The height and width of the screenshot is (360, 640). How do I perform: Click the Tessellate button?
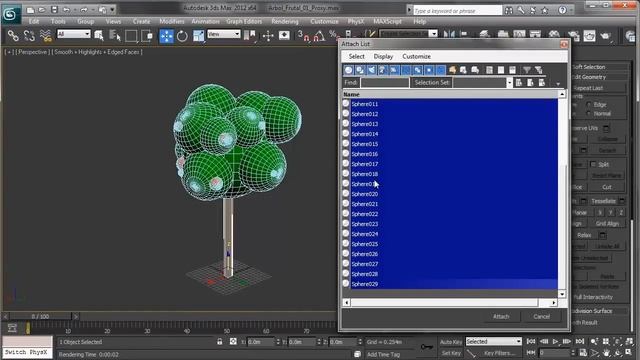(x=603, y=201)
